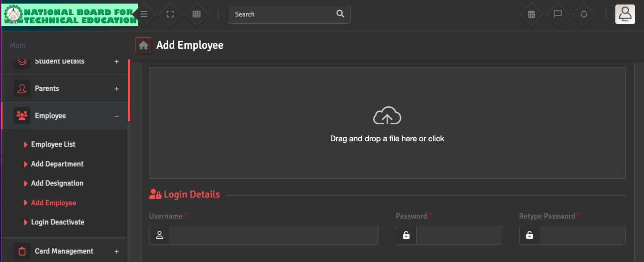Open Login Deactivate page

[58, 222]
